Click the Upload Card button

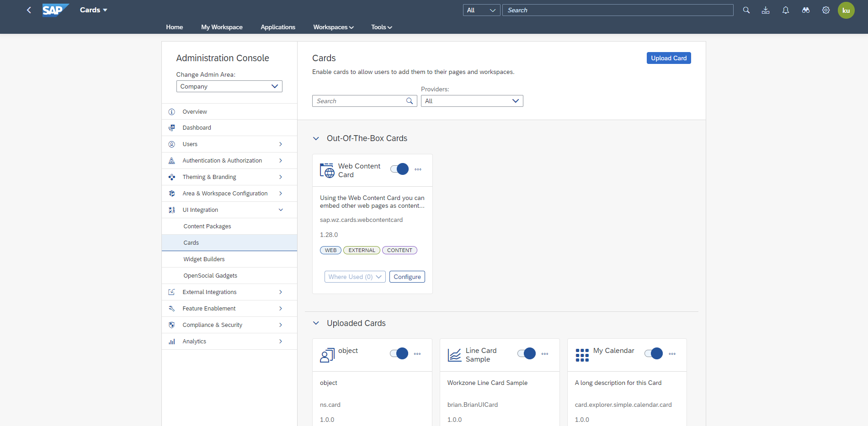[669, 58]
